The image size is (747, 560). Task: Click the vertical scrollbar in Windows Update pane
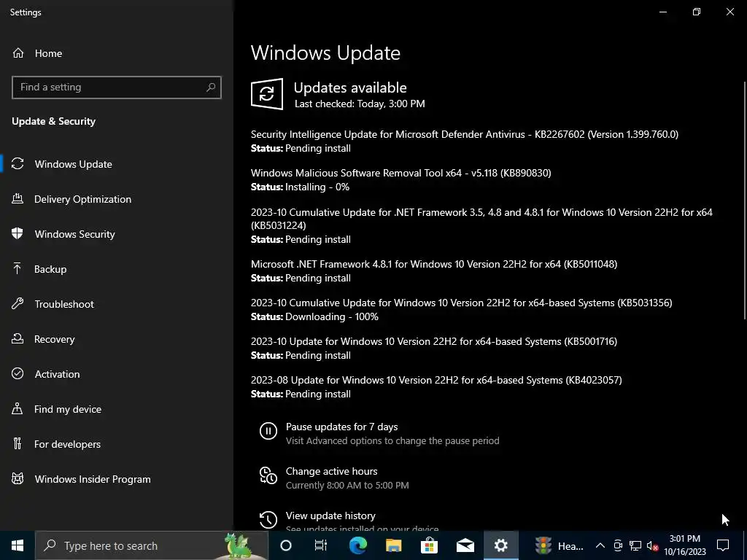pos(744,200)
